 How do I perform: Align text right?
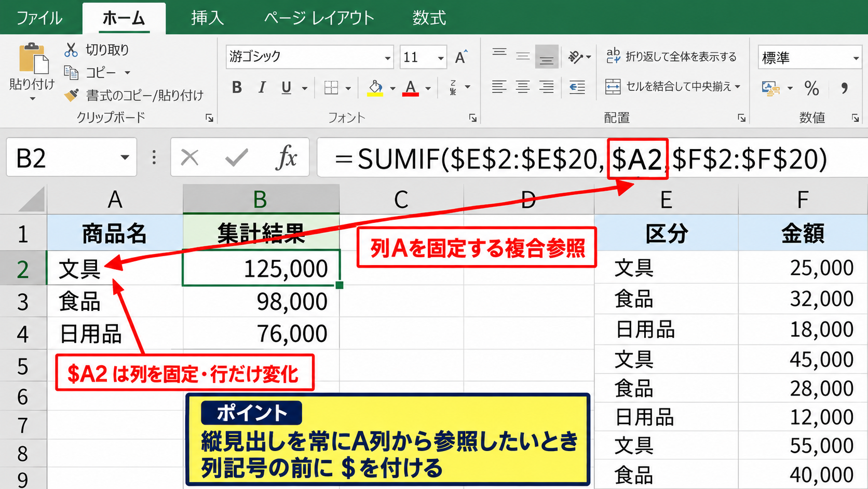(546, 87)
